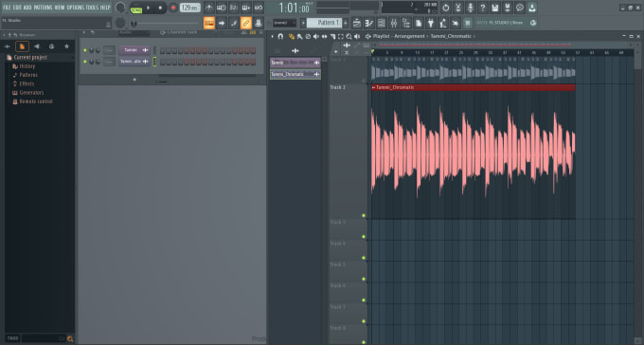Open the browser star favorites tab
The height and width of the screenshot is (345, 644).
point(66,46)
